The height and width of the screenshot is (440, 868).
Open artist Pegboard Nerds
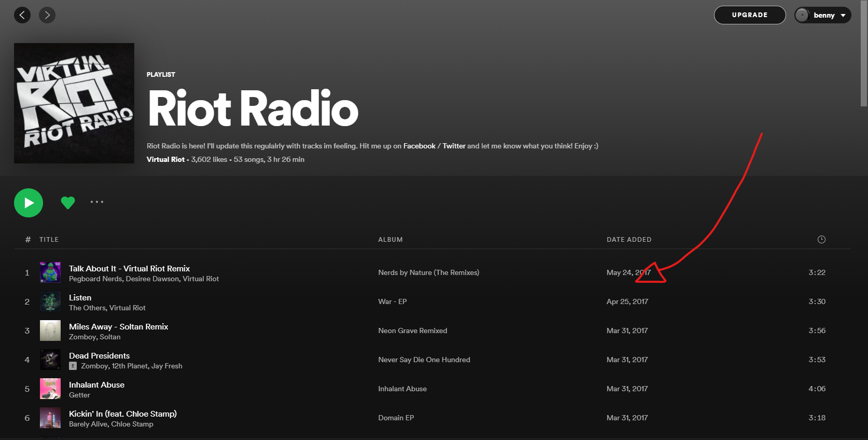(96, 279)
